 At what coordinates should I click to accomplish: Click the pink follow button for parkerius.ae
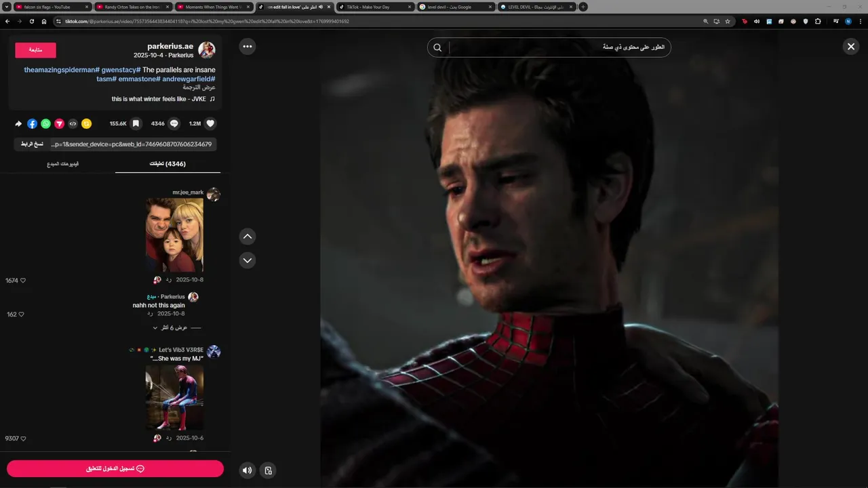(35, 50)
